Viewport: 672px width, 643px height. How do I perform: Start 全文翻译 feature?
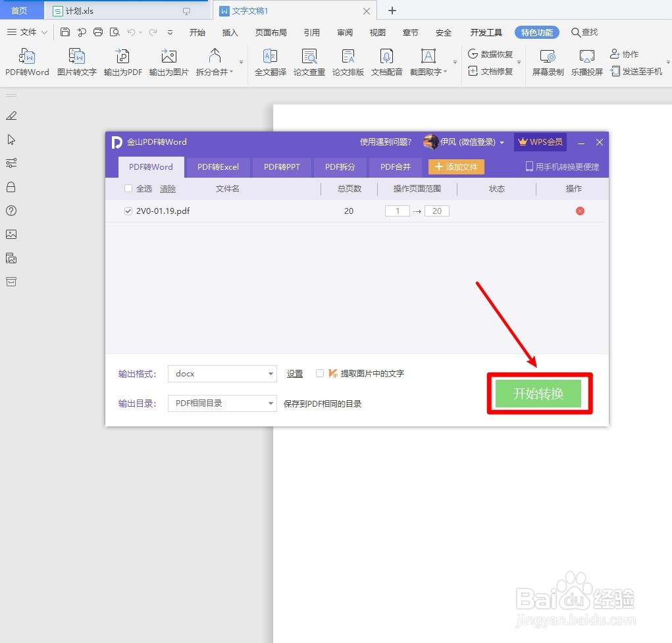(x=271, y=62)
